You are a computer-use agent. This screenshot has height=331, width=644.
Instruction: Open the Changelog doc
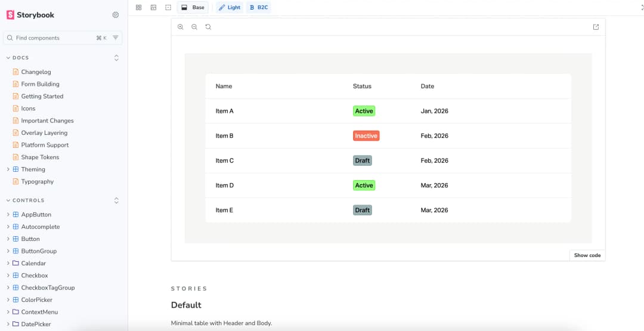pyautogui.click(x=36, y=72)
